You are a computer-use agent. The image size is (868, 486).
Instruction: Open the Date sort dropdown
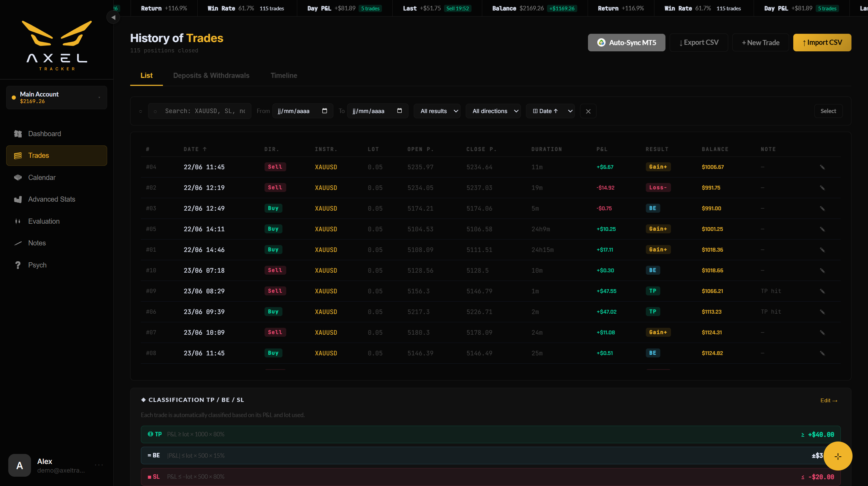[550, 111]
